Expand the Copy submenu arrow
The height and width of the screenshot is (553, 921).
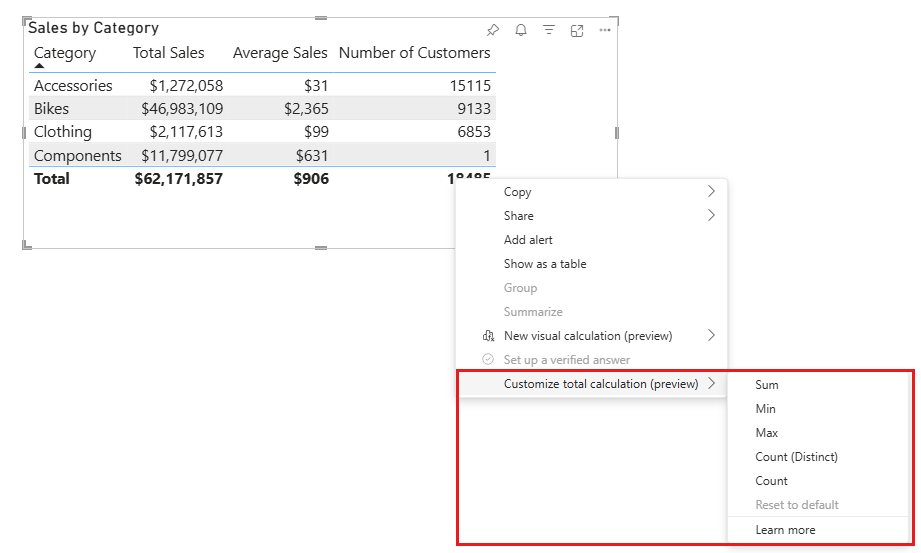(x=711, y=192)
